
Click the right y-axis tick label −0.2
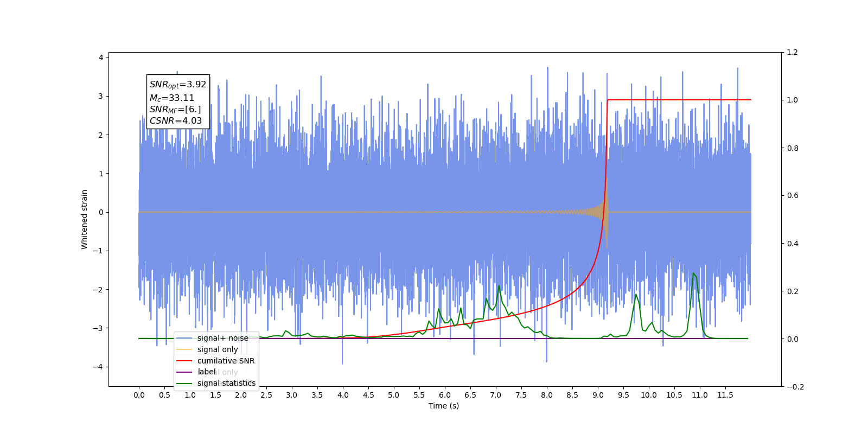tap(795, 387)
